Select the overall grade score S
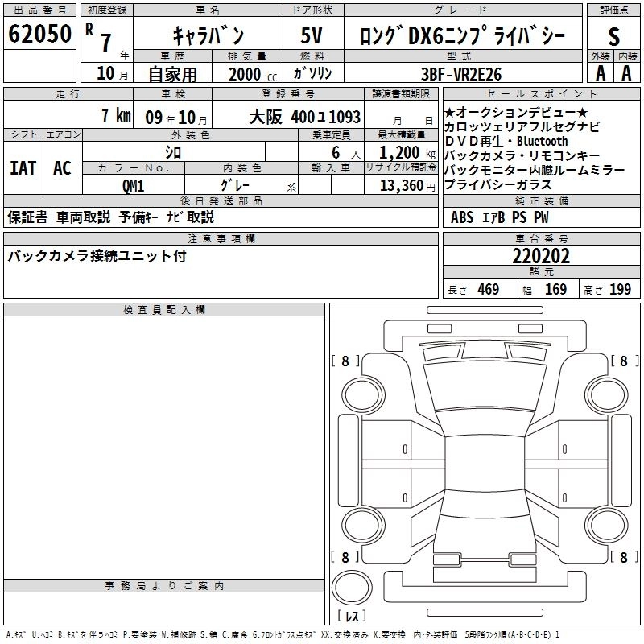 [613, 35]
